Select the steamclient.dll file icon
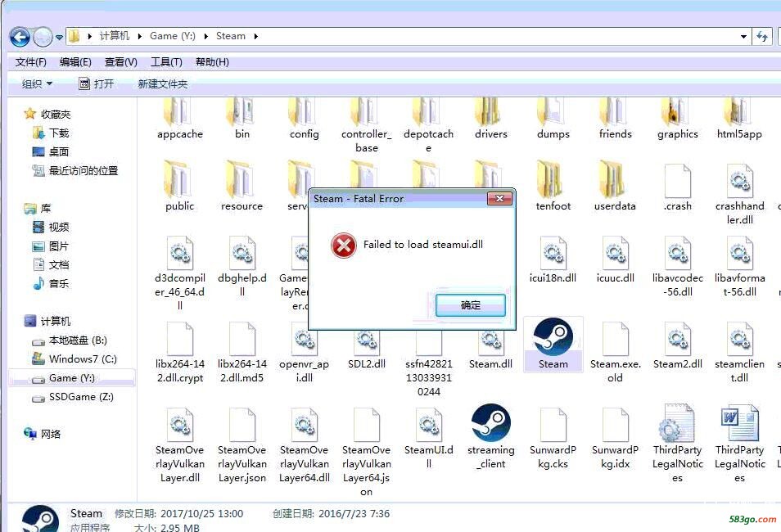This screenshot has width=781, height=532. (x=739, y=340)
